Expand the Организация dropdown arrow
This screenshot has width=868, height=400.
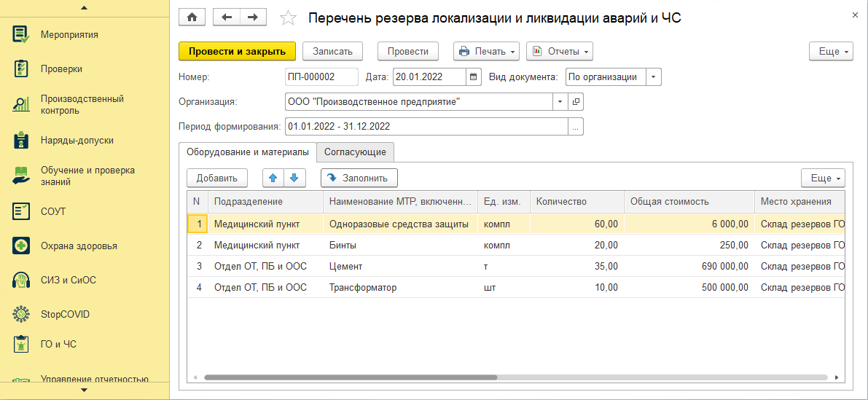(x=560, y=102)
